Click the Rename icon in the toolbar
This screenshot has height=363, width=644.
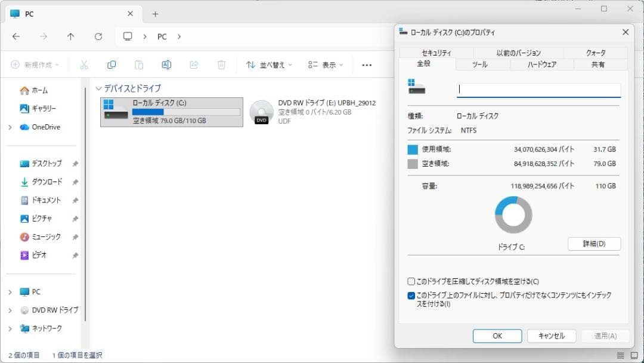click(166, 64)
